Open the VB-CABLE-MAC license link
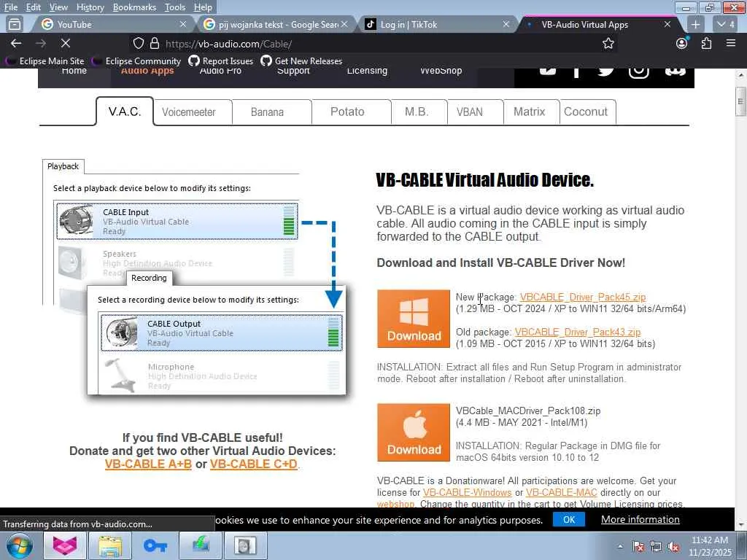Viewport: 747px width, 560px height. point(561,492)
